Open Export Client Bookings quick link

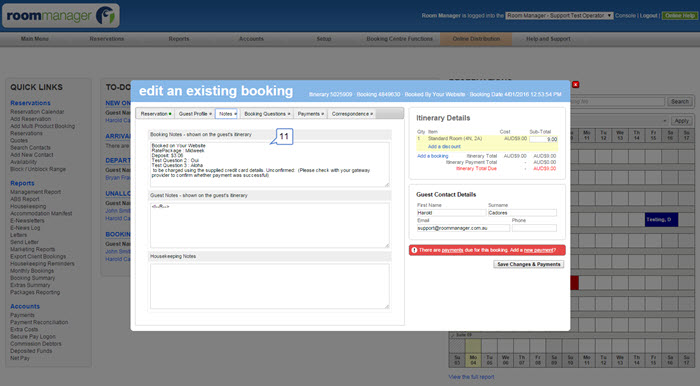(38, 257)
